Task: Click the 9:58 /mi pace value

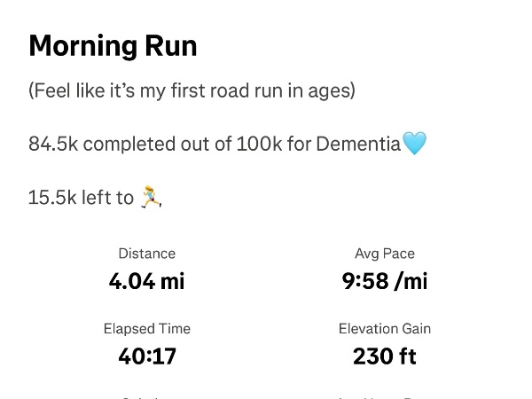Action: click(385, 281)
